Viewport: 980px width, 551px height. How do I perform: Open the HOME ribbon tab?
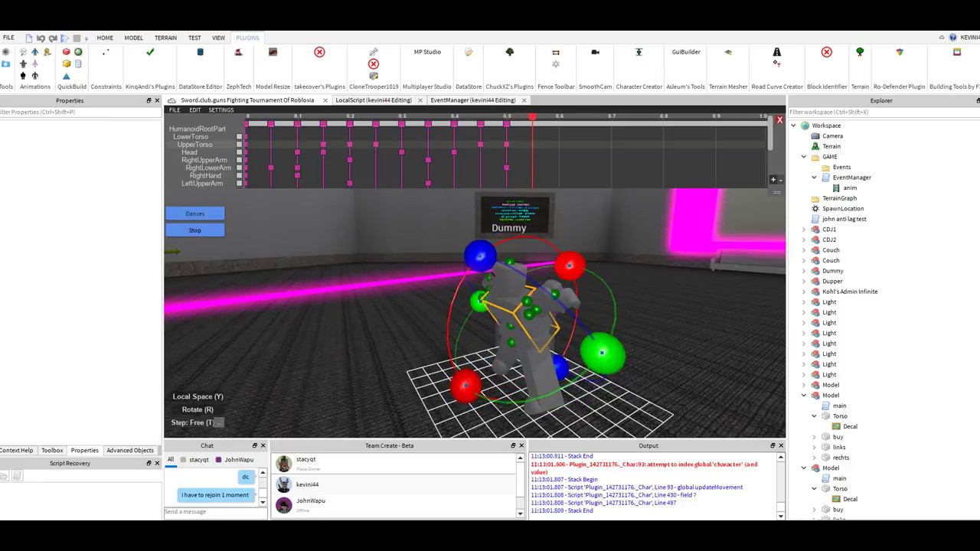pos(105,37)
